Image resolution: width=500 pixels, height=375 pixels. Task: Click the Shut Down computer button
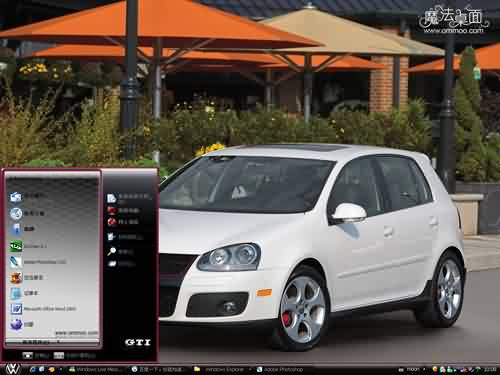point(74,356)
